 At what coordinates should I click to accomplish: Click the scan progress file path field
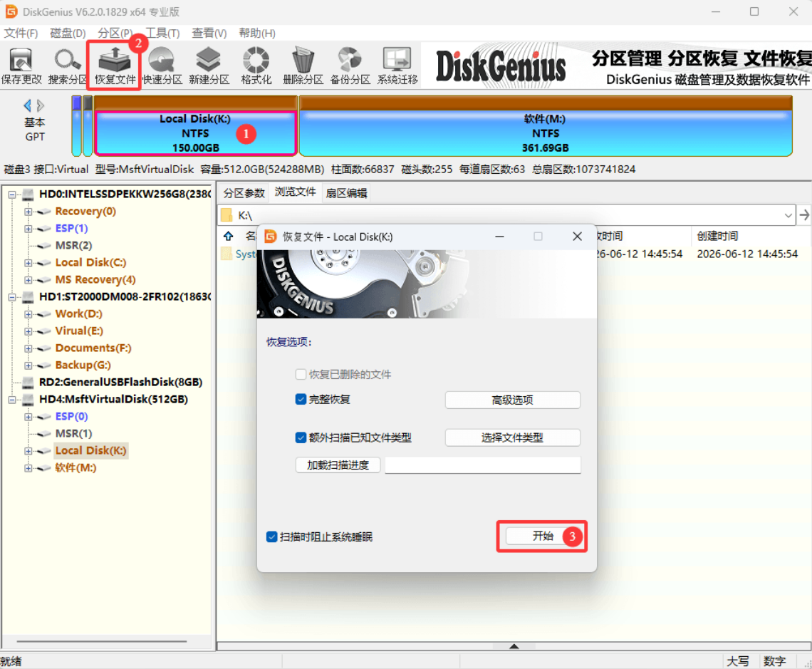[x=483, y=465]
